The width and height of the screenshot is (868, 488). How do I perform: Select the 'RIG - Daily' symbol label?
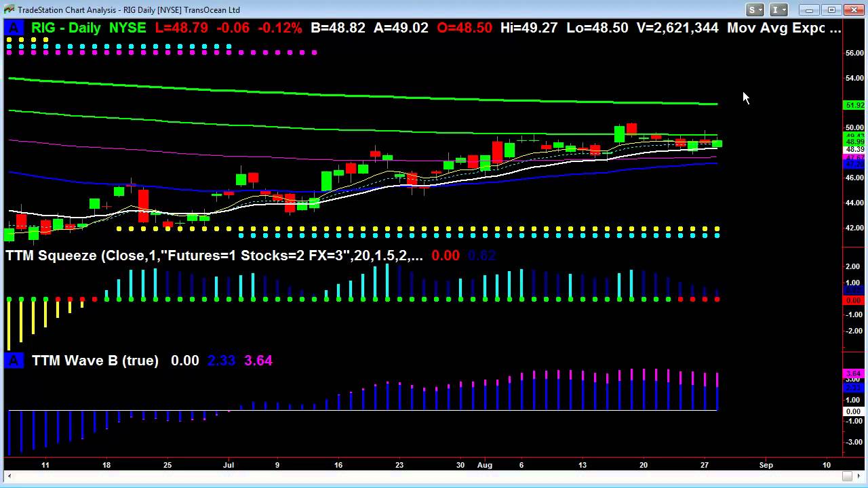click(x=65, y=28)
